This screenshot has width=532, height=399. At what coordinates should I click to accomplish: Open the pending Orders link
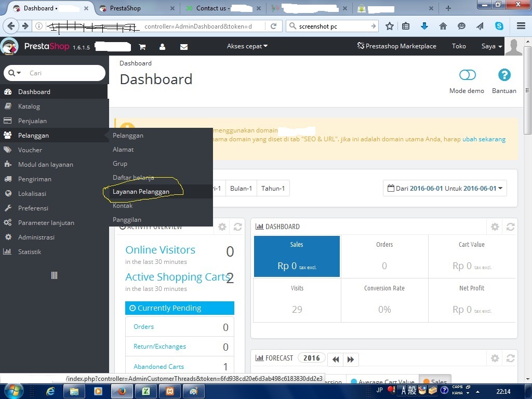coord(143,327)
